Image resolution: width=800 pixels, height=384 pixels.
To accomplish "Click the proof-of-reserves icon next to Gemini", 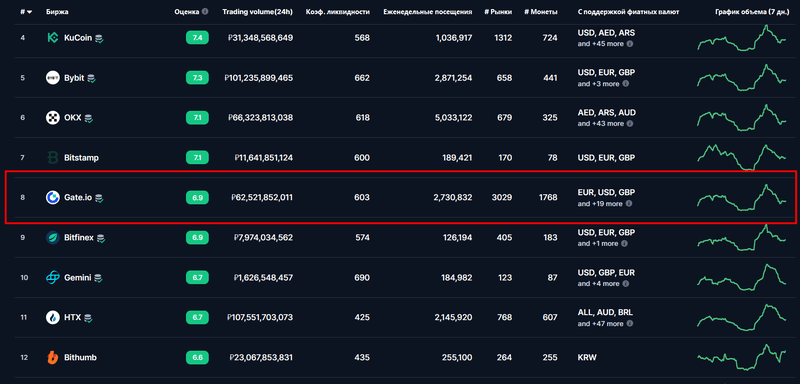I will click(x=98, y=278).
